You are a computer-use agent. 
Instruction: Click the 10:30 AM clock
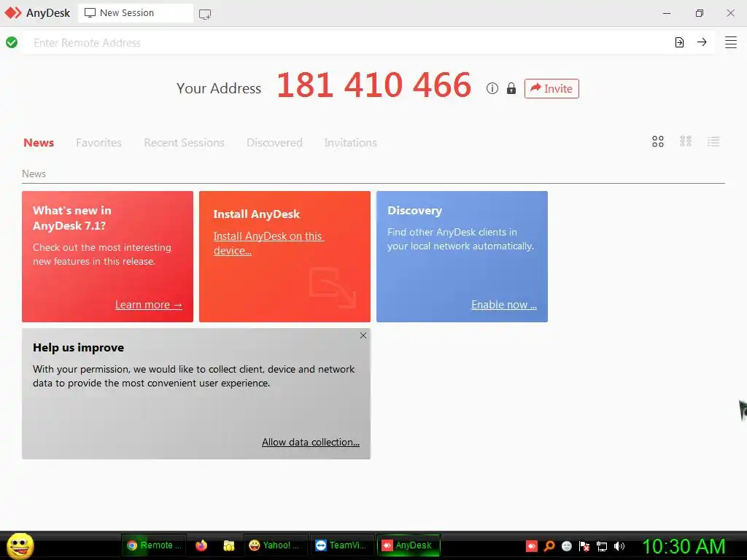click(684, 546)
